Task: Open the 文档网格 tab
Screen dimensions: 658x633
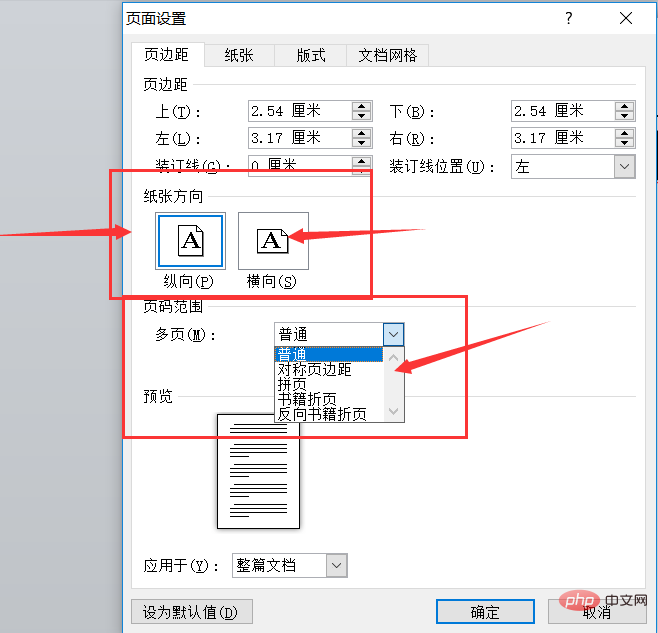Action: [387, 55]
